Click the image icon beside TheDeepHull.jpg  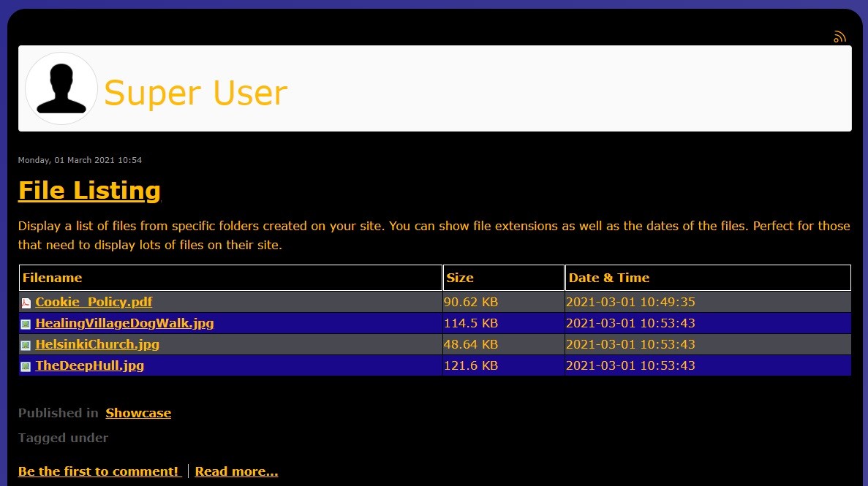coord(26,366)
